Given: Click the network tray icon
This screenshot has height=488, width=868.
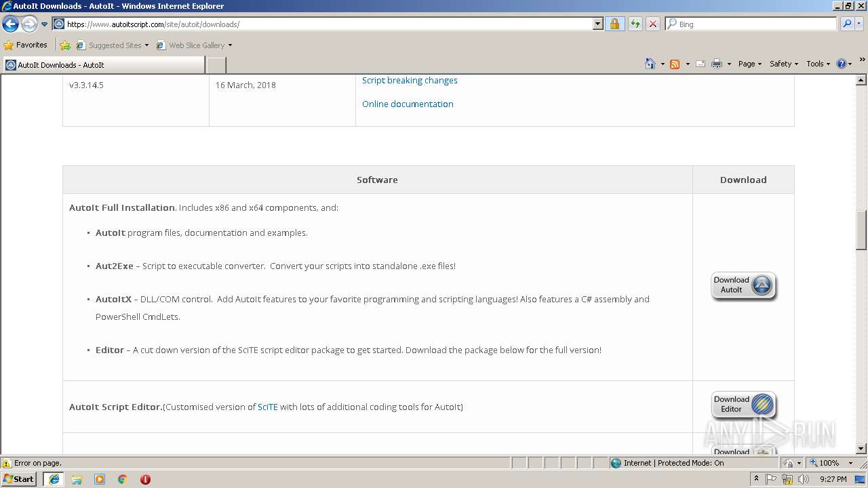Looking at the screenshot, I should (787, 479).
